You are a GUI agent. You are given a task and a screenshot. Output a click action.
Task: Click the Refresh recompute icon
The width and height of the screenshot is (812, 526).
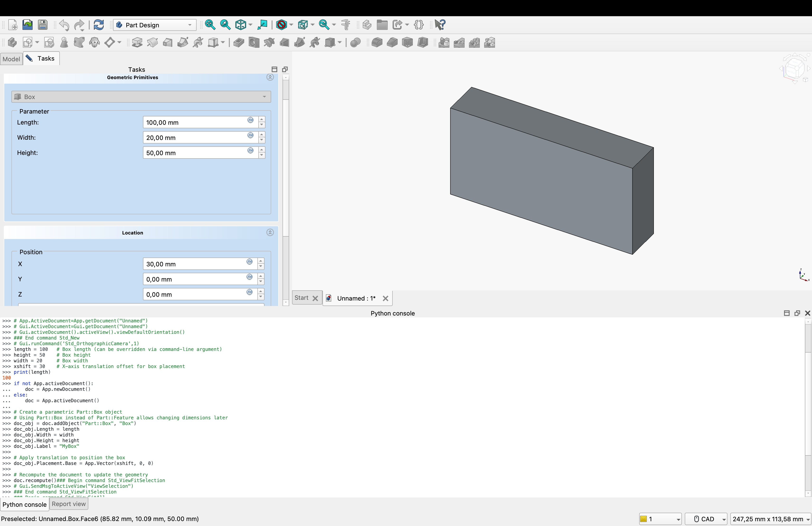click(99, 25)
